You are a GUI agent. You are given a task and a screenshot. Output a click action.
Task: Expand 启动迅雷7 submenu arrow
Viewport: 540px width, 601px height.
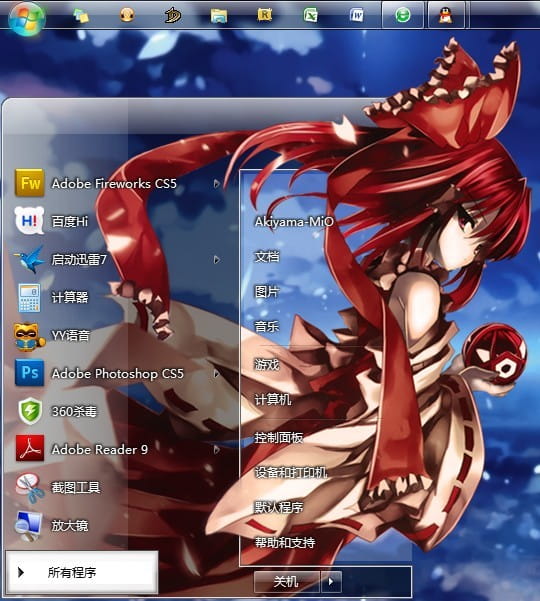point(217,260)
